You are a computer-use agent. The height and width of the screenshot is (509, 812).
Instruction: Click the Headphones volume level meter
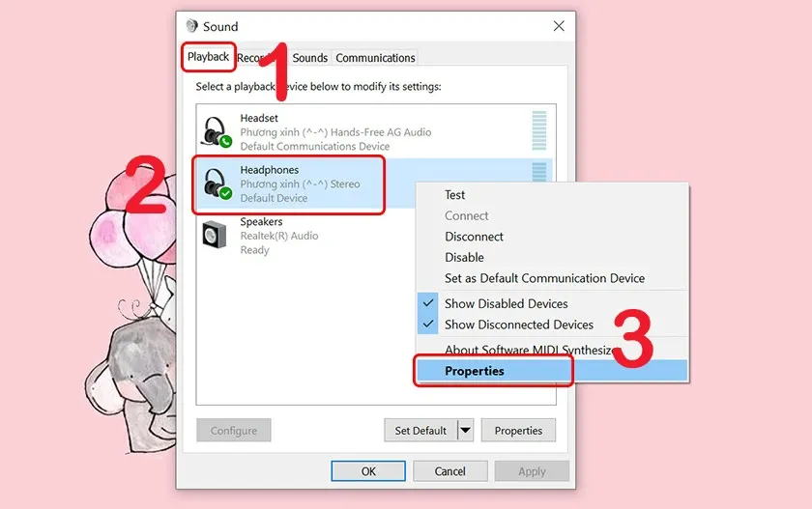click(x=539, y=172)
